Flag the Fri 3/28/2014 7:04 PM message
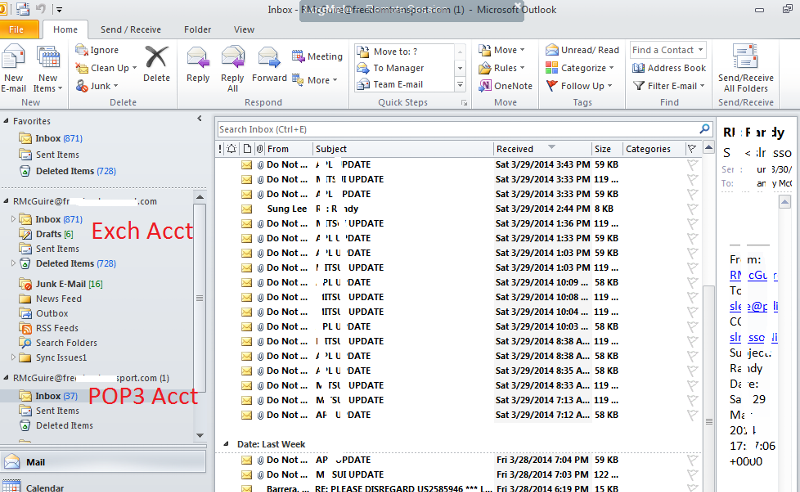 [x=692, y=460]
